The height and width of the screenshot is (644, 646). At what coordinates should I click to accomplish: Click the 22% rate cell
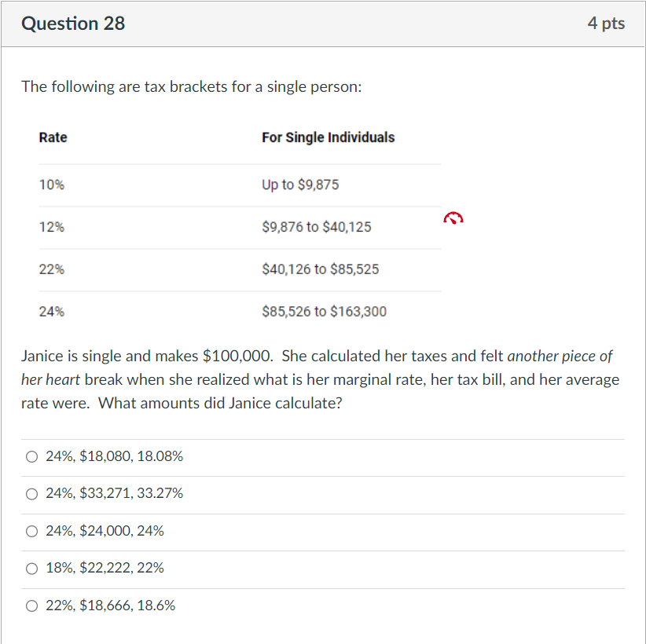click(52, 269)
